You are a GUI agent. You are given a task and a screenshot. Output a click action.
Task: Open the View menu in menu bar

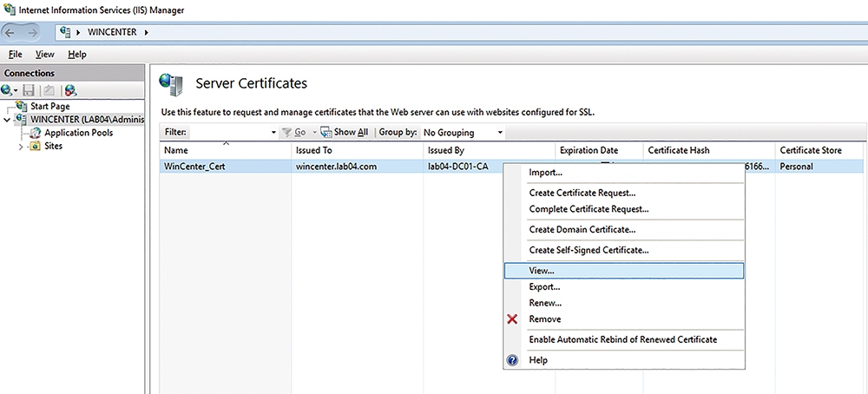click(45, 54)
